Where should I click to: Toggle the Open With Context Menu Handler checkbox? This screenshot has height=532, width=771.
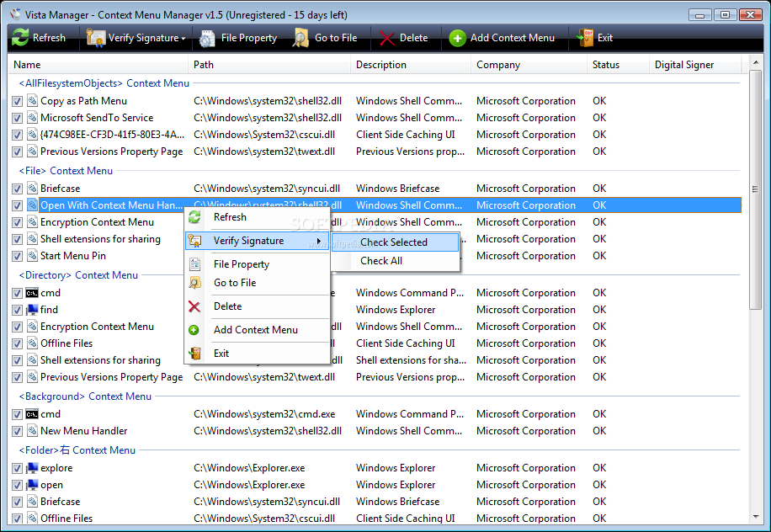click(17, 205)
